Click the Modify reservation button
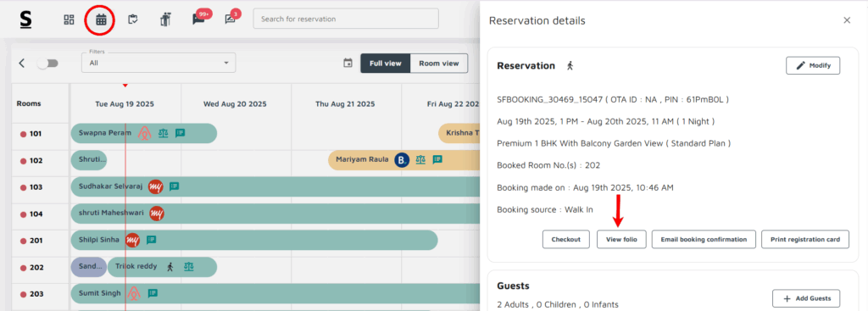The image size is (868, 311). coord(813,65)
